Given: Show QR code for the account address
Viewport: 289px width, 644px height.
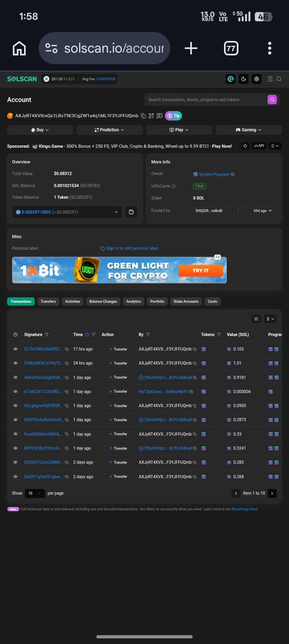Looking at the screenshot, I should click(x=152, y=115).
